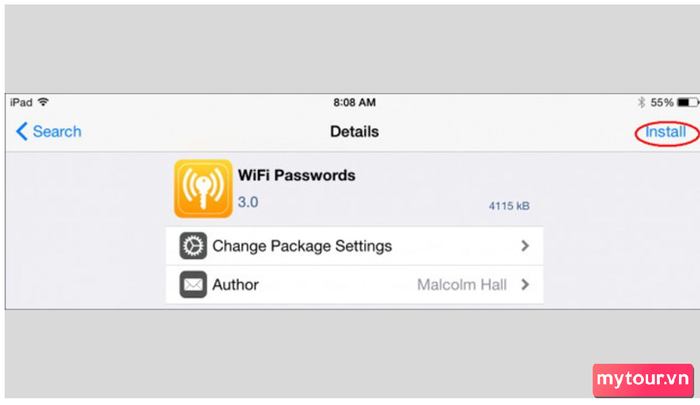This screenshot has height=405, width=700.
Task: Click the Details page title
Action: [354, 132]
